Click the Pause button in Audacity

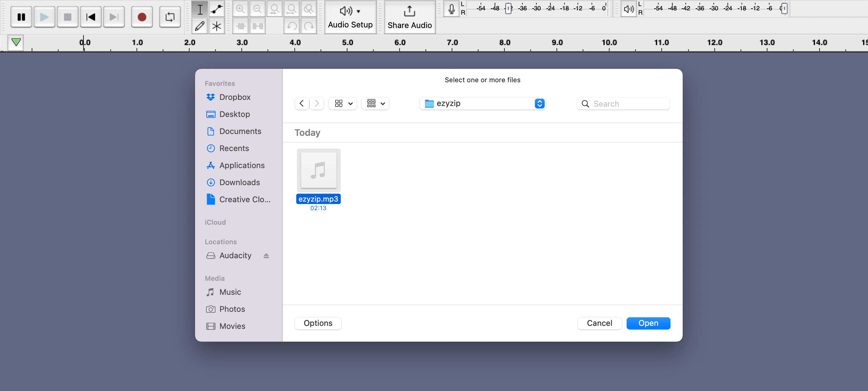tap(21, 16)
